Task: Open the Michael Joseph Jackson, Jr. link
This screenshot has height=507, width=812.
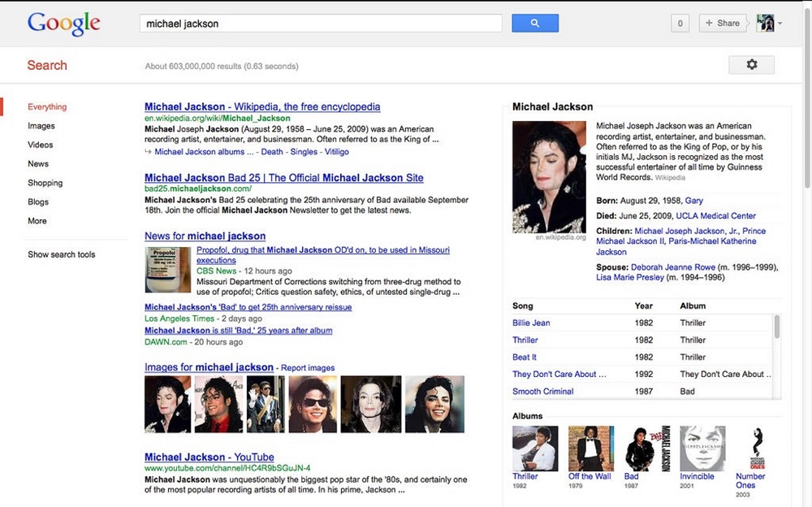Action: pyautogui.click(x=687, y=232)
